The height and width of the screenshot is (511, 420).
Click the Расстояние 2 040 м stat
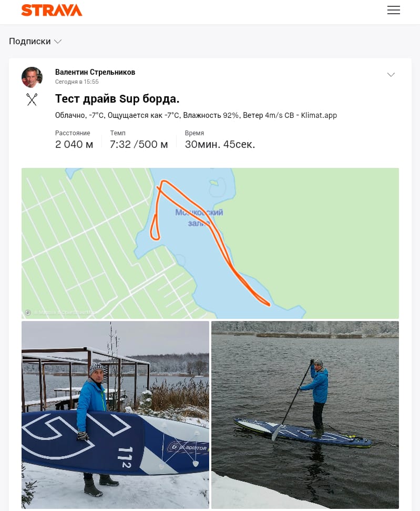[x=74, y=140]
